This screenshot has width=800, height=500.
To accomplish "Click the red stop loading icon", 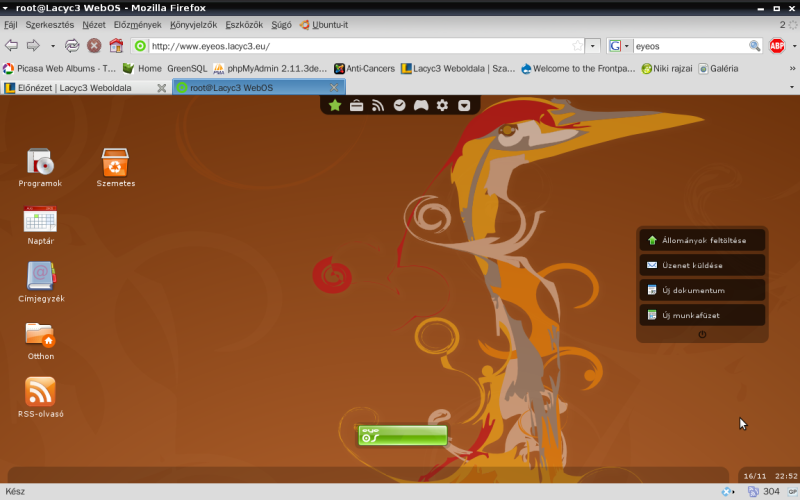I will click(x=94, y=45).
